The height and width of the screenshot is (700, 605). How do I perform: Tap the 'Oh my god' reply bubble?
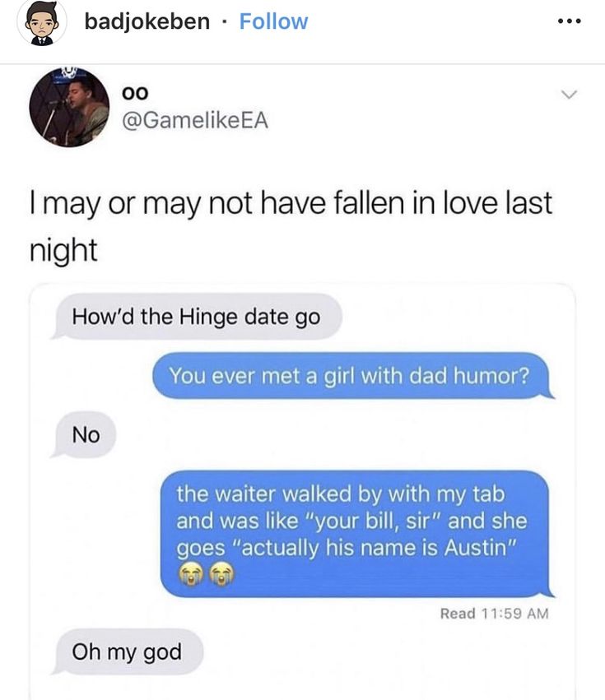coord(128,651)
